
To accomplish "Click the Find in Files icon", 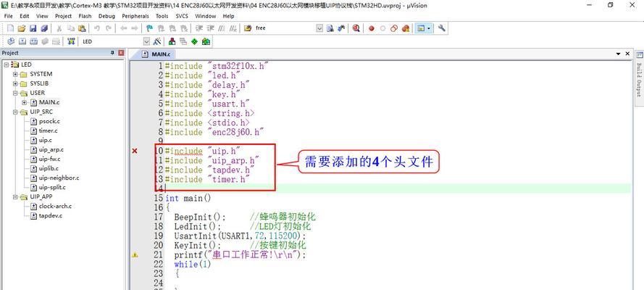I will 248,28.
